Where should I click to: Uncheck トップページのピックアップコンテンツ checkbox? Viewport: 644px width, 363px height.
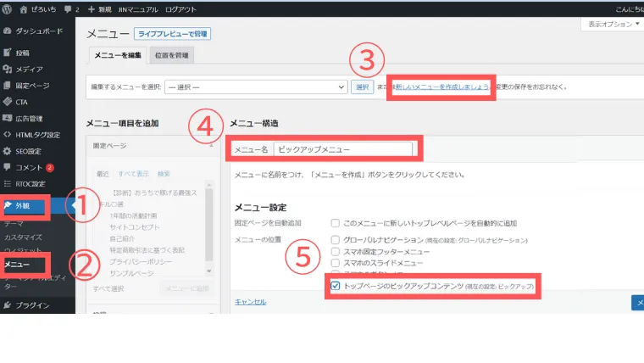tap(336, 286)
